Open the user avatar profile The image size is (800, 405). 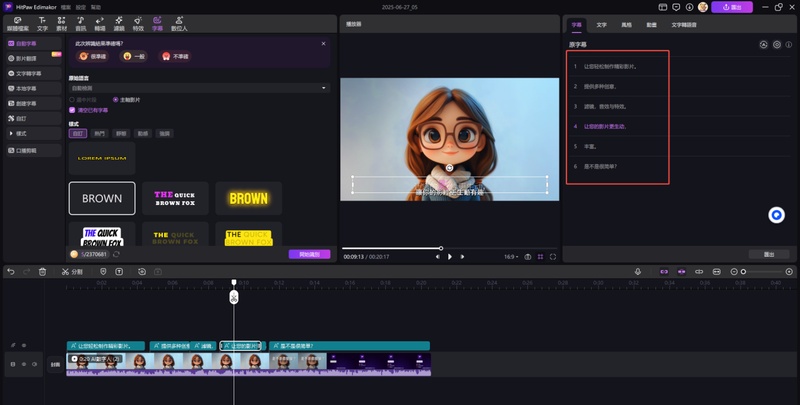point(703,7)
